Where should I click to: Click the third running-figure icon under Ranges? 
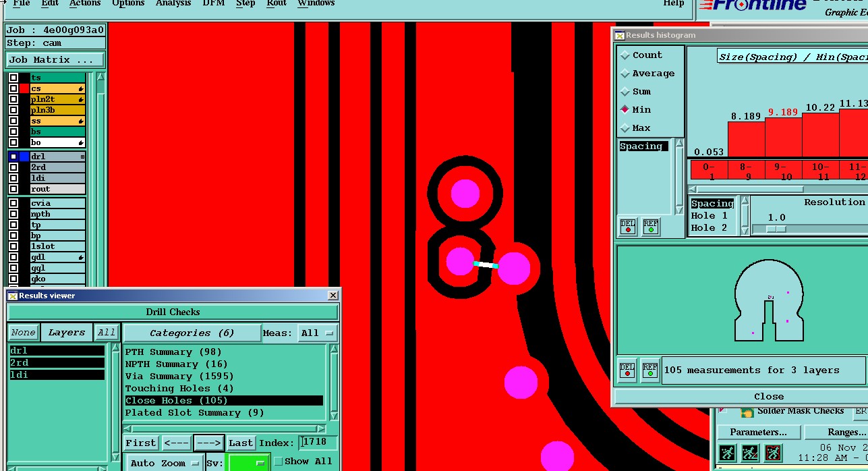coord(773,452)
